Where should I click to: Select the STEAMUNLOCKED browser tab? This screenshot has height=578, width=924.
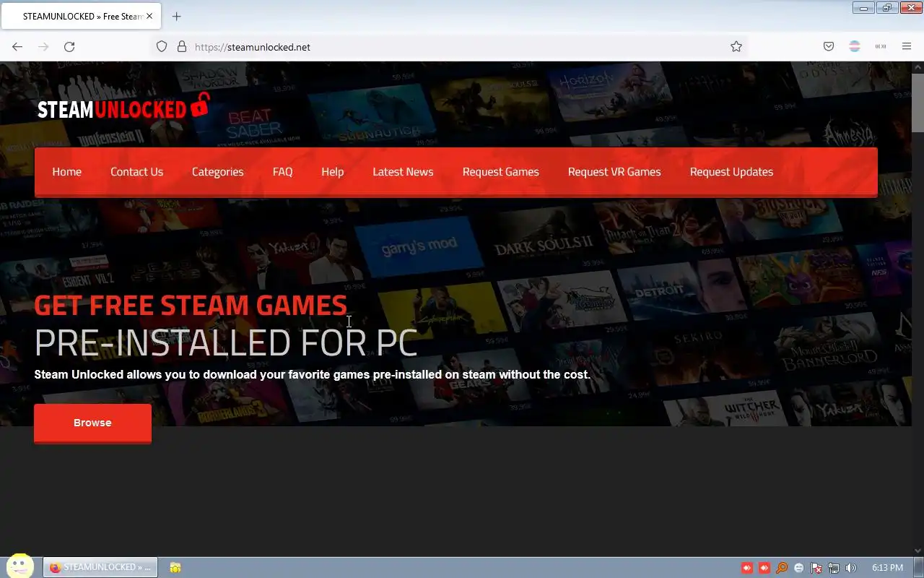pyautogui.click(x=81, y=16)
